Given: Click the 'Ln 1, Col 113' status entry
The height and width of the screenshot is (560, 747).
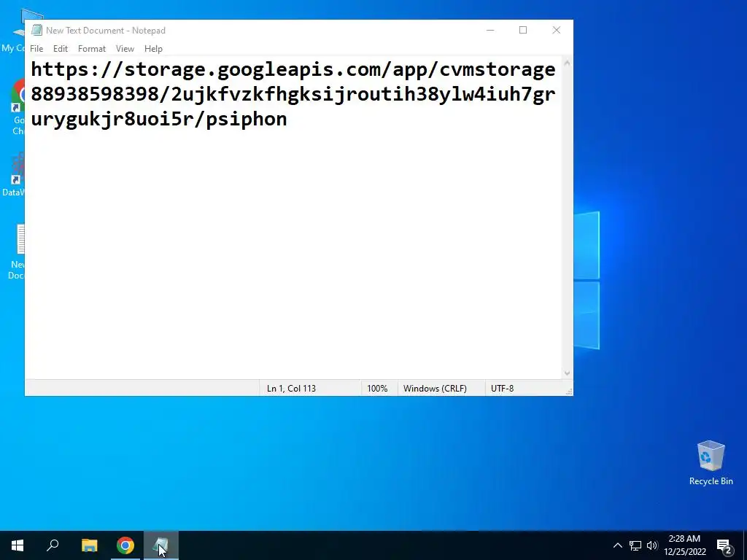Looking at the screenshot, I should [291, 389].
